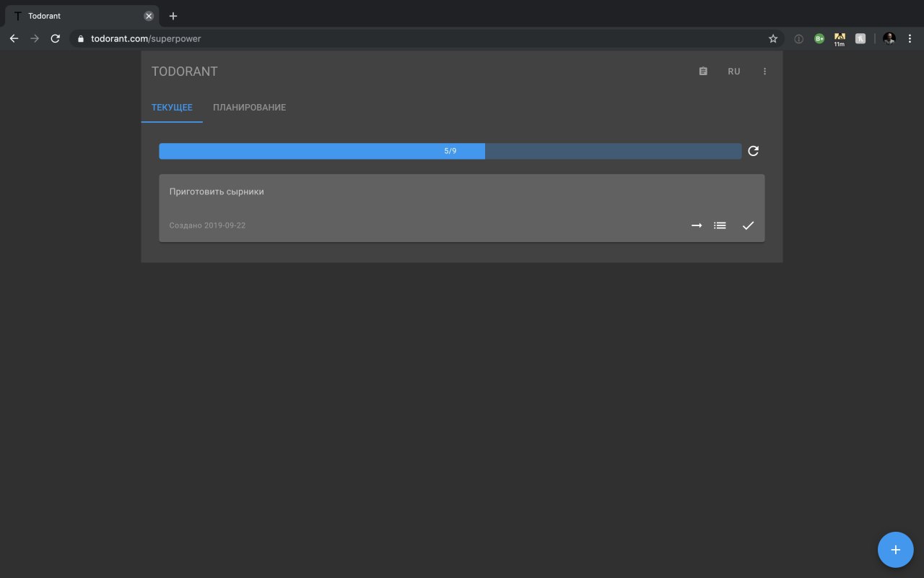Open the clipboard icon in Todorant header
The image size is (924, 578).
pos(703,72)
